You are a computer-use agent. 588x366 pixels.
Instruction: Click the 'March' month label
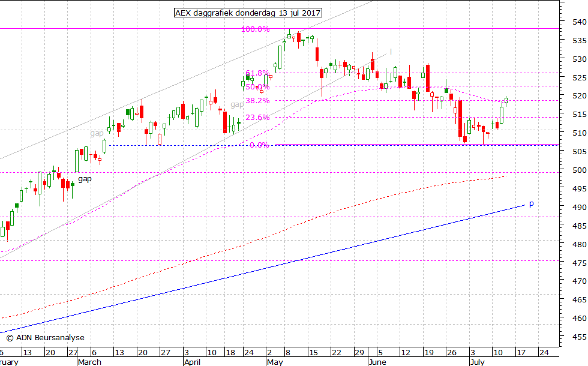click(x=89, y=362)
